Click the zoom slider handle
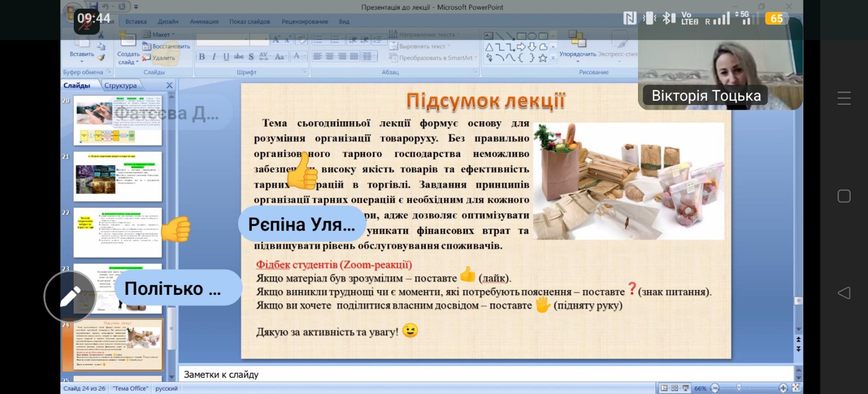 pyautogui.click(x=739, y=388)
